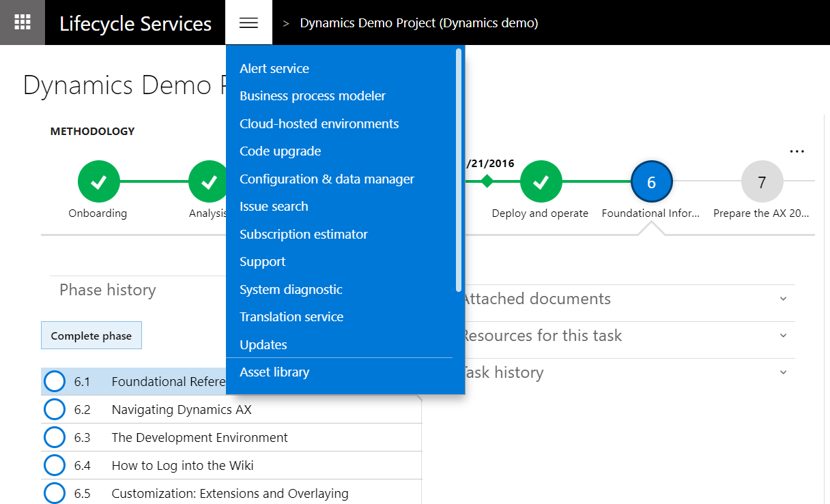Screen dimensions: 830x504
Task: Mark task 6.2 Navigating Dynamics AX complete
Action: [x=55, y=410]
